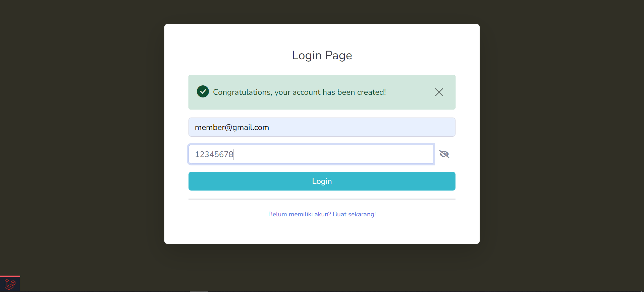Click the blank white area below the register link
644x292 pixels.
pos(322,231)
